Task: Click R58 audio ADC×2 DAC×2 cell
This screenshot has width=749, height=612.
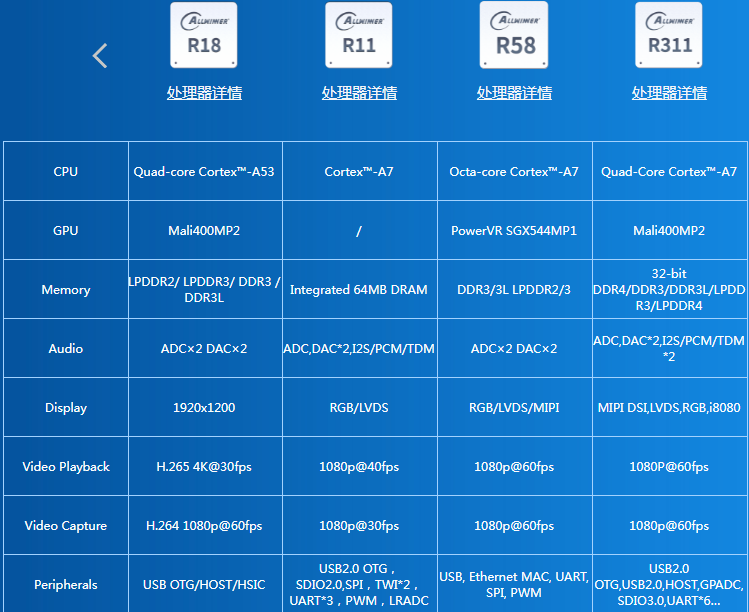Action: (515, 348)
